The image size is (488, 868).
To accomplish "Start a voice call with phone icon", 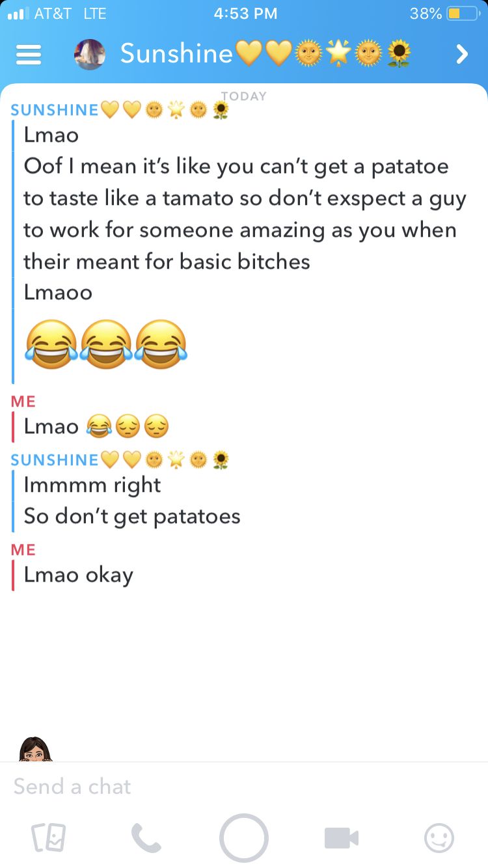I will 146,838.
